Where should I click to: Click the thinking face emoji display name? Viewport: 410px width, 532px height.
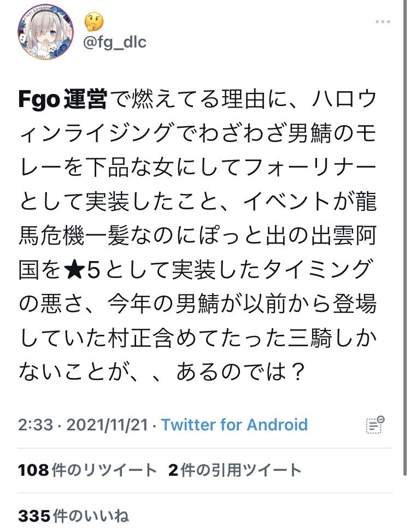pyautogui.click(x=93, y=22)
